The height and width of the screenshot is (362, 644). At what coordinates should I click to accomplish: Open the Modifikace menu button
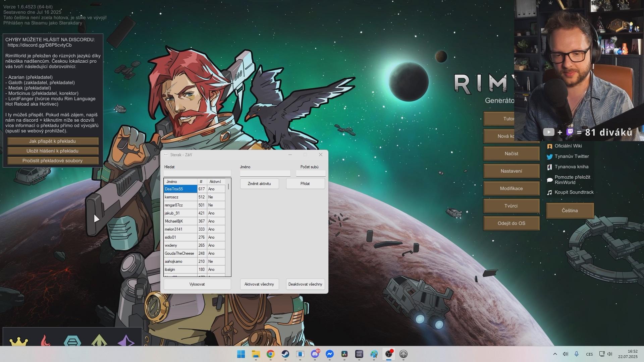point(511,188)
